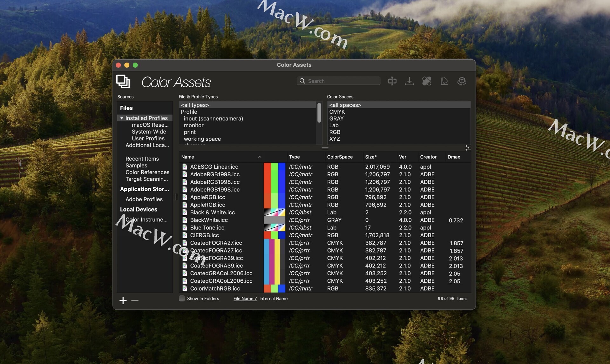Click size value 2,017,059
The image size is (610, 364).
click(x=377, y=166)
